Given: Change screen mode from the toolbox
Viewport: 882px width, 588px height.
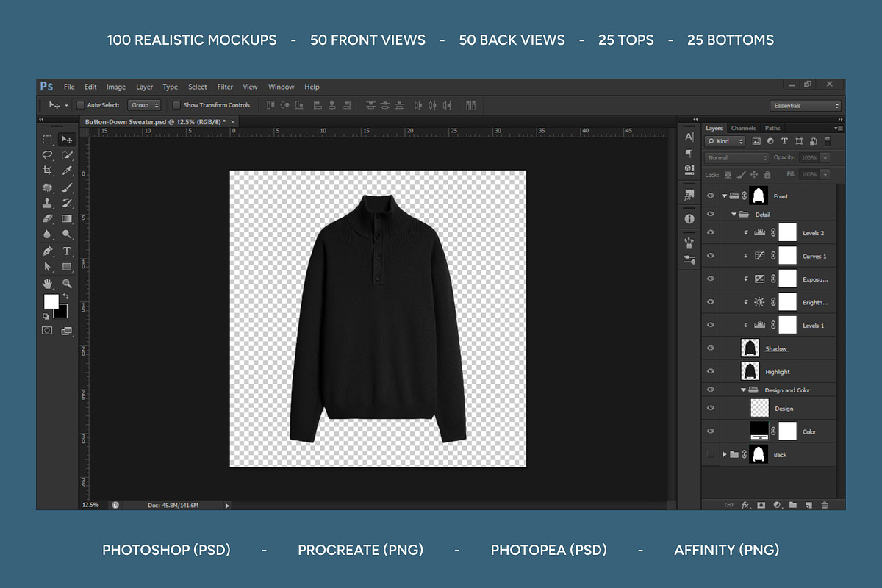Looking at the screenshot, I should (x=67, y=331).
